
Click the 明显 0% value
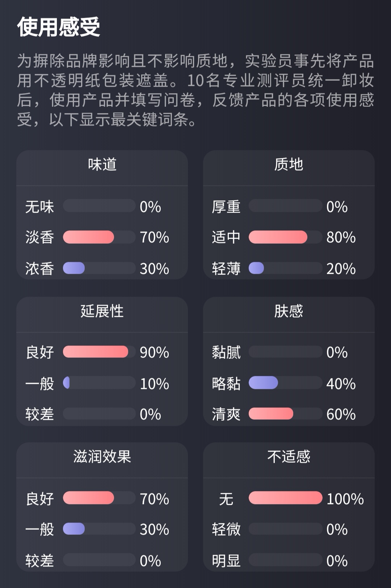pos(337,561)
